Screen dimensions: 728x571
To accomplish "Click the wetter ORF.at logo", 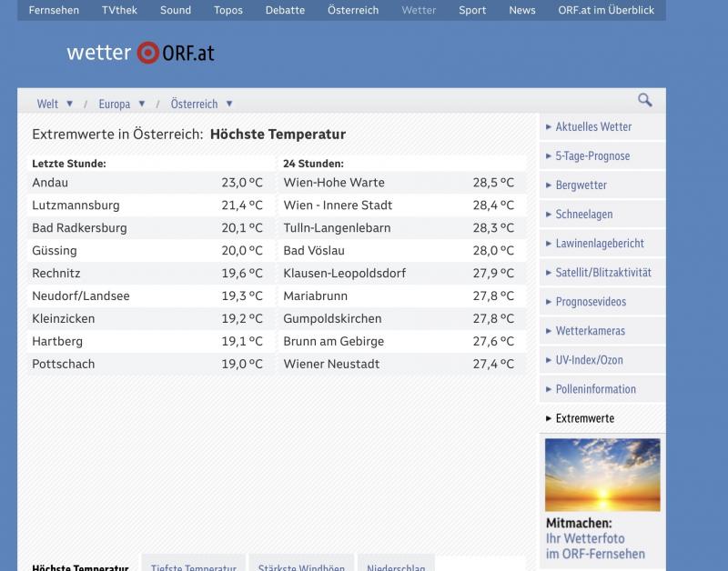I will (140, 53).
